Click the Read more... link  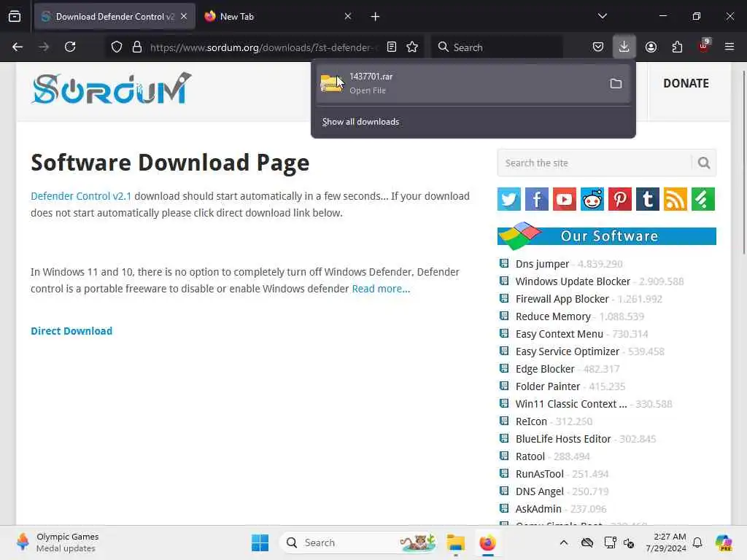[381, 289]
